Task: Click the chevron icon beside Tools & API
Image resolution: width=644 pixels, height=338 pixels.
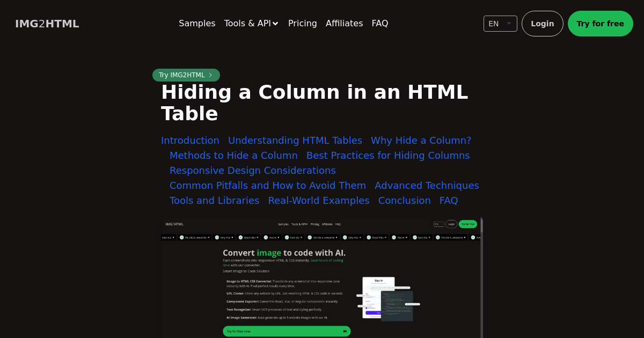Action: click(275, 24)
